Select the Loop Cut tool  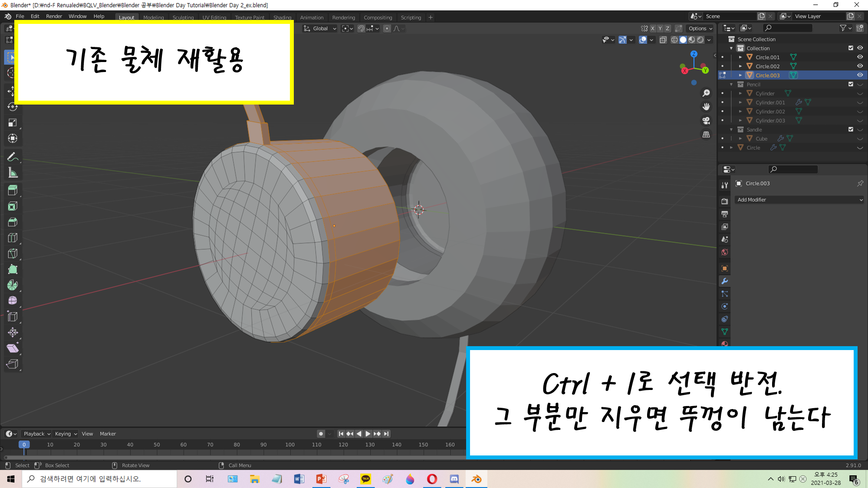(13, 238)
